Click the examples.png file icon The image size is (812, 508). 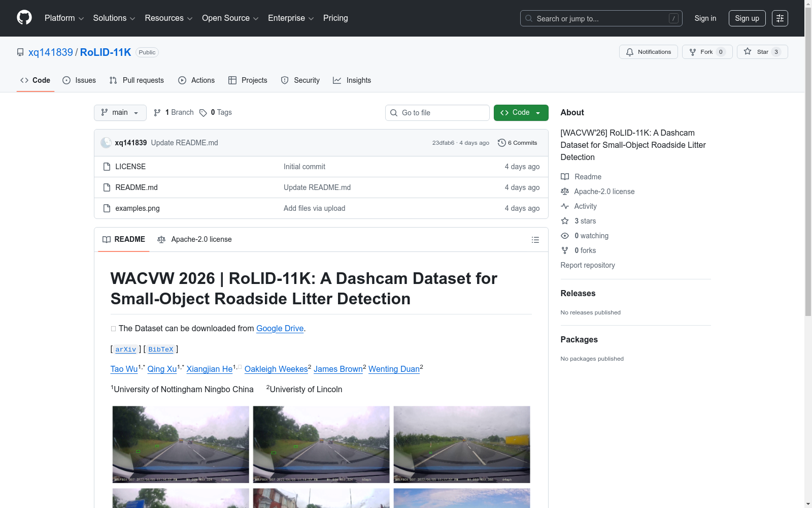[107, 208]
